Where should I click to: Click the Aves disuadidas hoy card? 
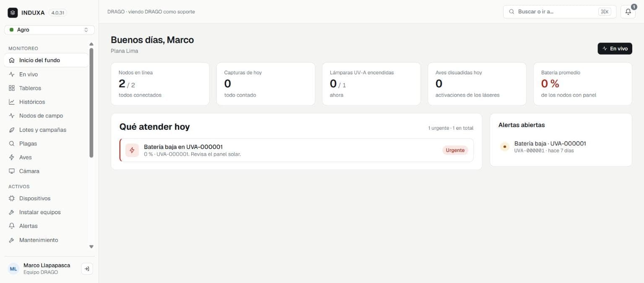[x=477, y=84]
